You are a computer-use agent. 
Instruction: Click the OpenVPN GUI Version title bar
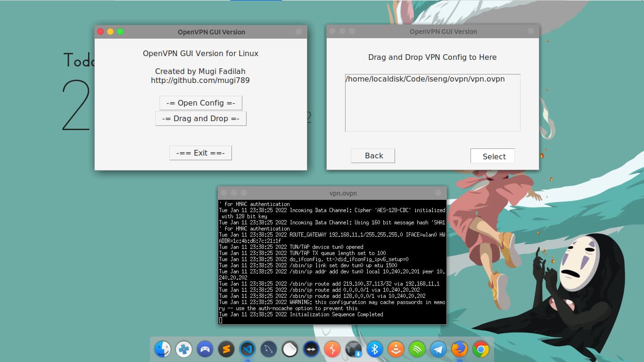(x=211, y=32)
